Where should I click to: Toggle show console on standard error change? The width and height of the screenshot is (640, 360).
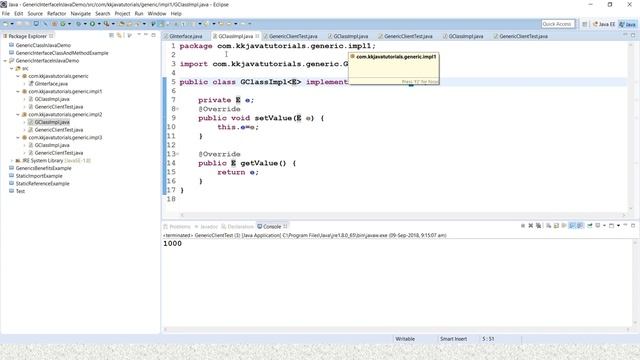tap(580, 225)
